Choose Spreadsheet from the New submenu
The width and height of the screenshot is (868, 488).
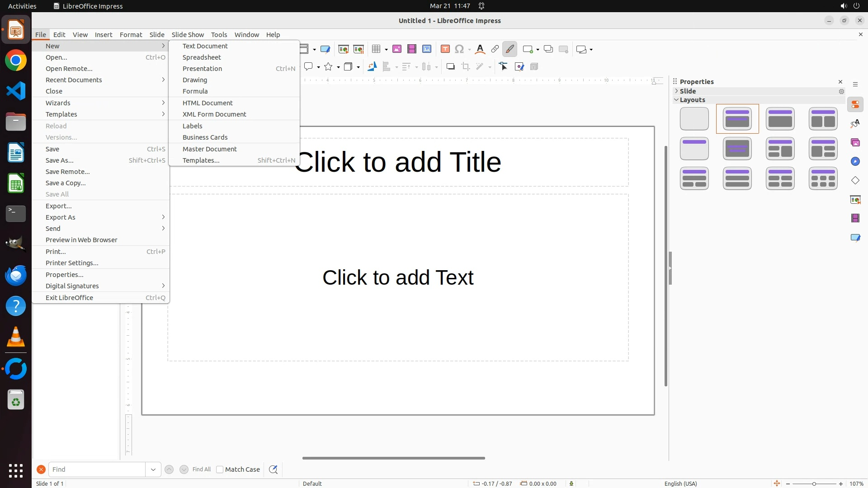coord(202,57)
